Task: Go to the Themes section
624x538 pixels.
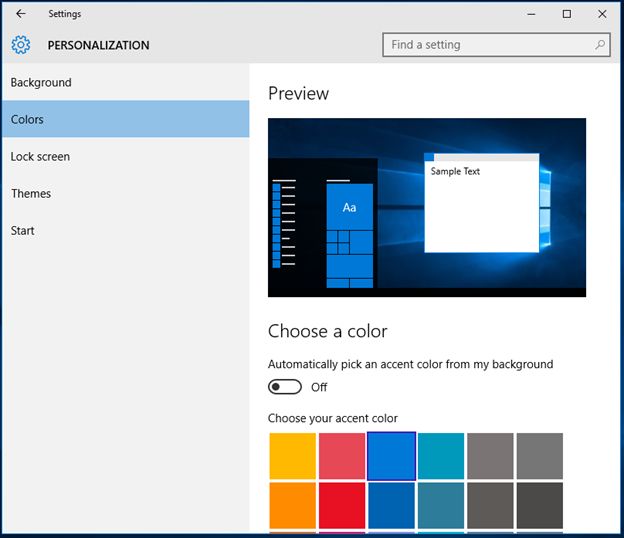Action: (x=31, y=194)
